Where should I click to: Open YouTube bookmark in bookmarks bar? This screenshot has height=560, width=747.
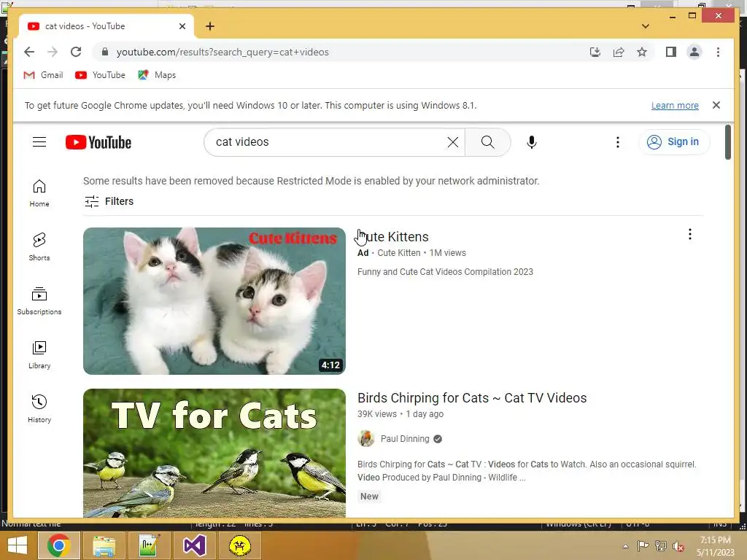[100, 75]
